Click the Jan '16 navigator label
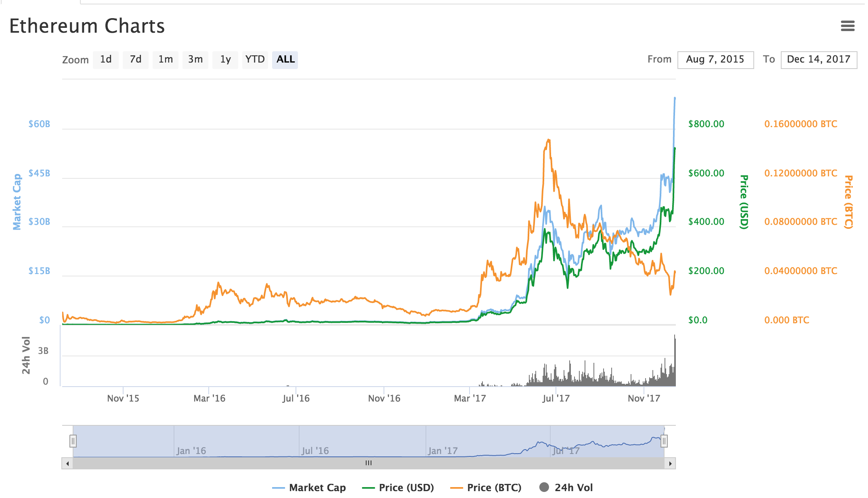This screenshot has width=868, height=498. tap(191, 451)
